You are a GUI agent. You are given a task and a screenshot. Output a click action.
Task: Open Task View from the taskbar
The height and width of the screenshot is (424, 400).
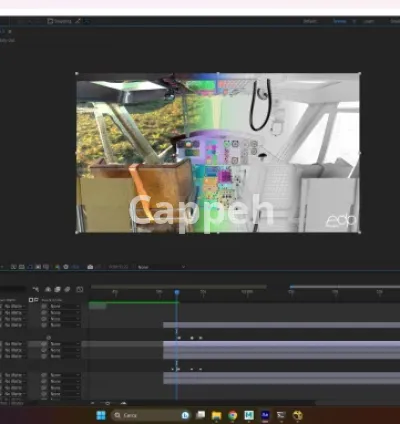(x=200, y=415)
